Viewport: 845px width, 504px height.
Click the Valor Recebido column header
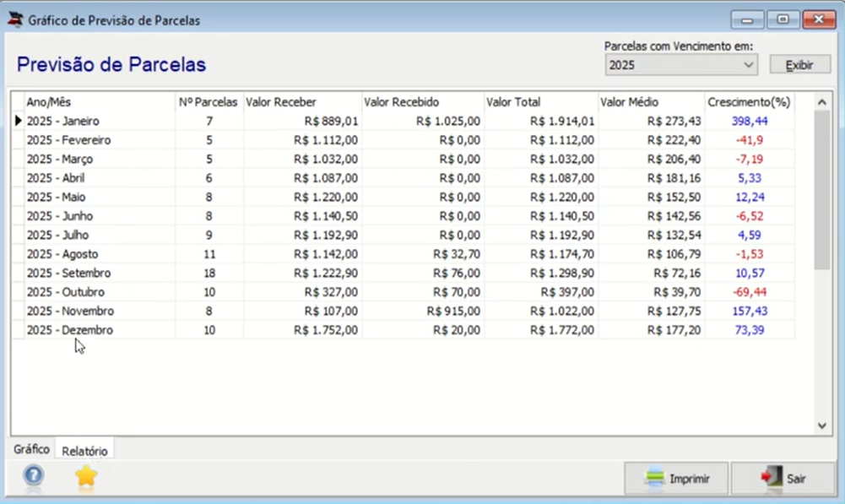(423, 102)
